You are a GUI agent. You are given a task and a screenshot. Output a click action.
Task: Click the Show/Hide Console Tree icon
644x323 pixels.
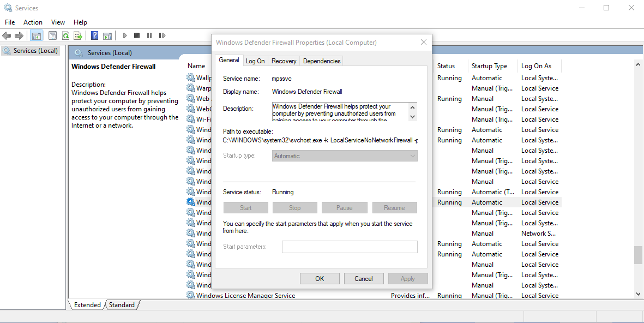[37, 36]
